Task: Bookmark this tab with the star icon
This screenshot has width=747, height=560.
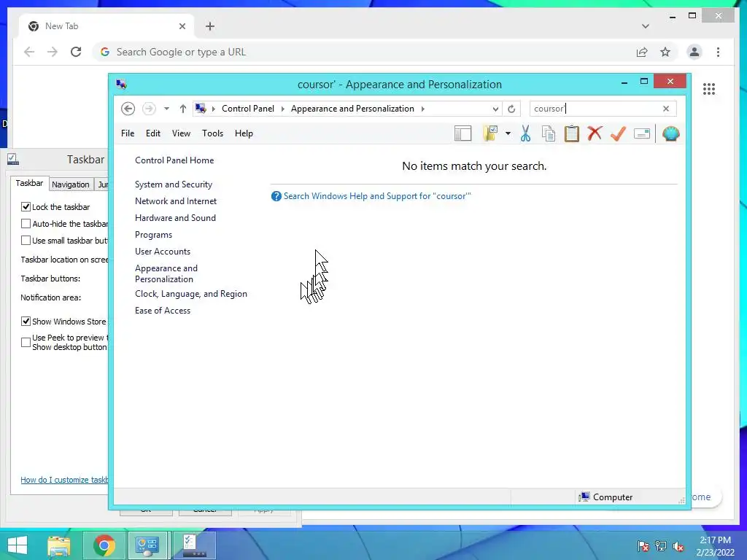Action: pyautogui.click(x=665, y=52)
